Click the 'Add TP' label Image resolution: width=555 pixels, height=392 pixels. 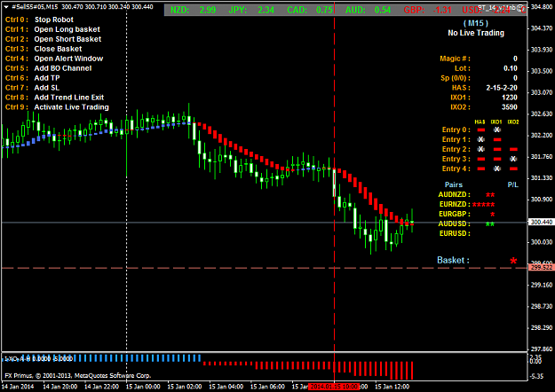47,78
